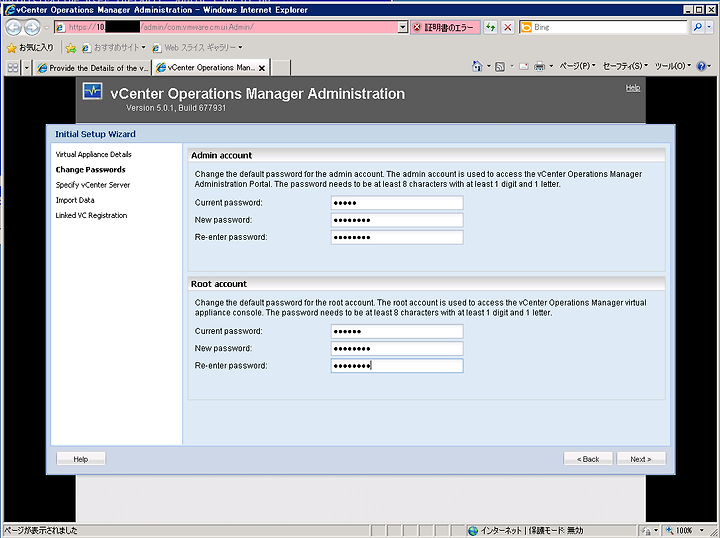Select the Virtual Appliance Details step
The height and width of the screenshot is (538, 720).
click(94, 154)
